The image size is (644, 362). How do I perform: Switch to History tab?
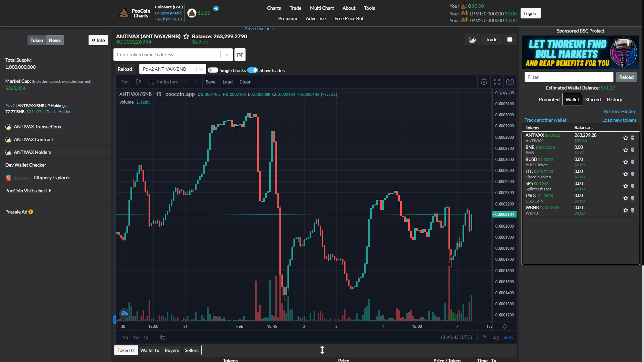pyautogui.click(x=614, y=100)
